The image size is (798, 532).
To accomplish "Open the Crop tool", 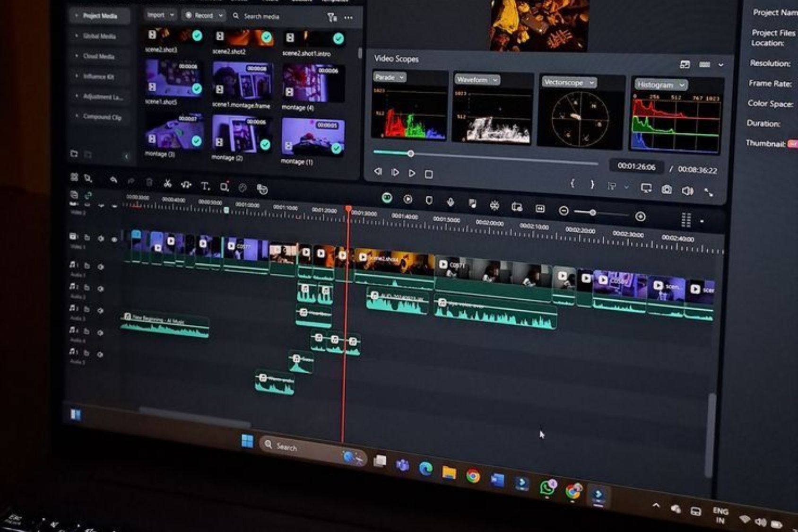I will click(x=225, y=187).
